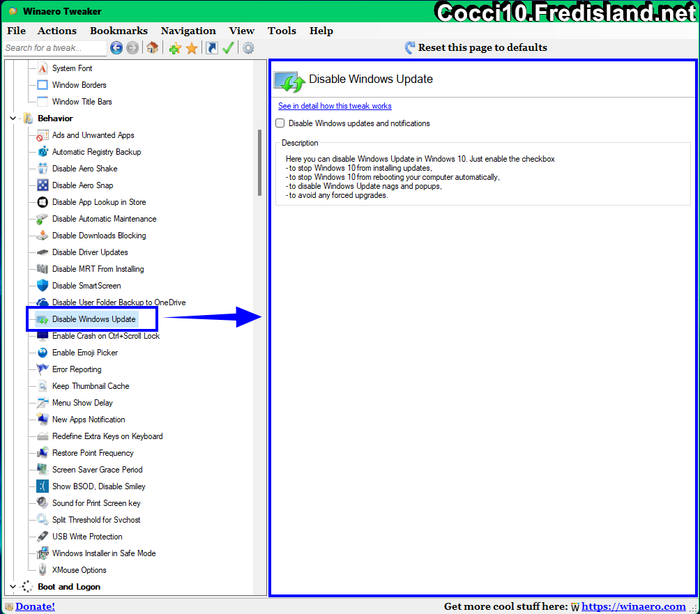Screen dimensions: 700x614
Task: Click the Error Reporting flag icon
Action: 43,369
